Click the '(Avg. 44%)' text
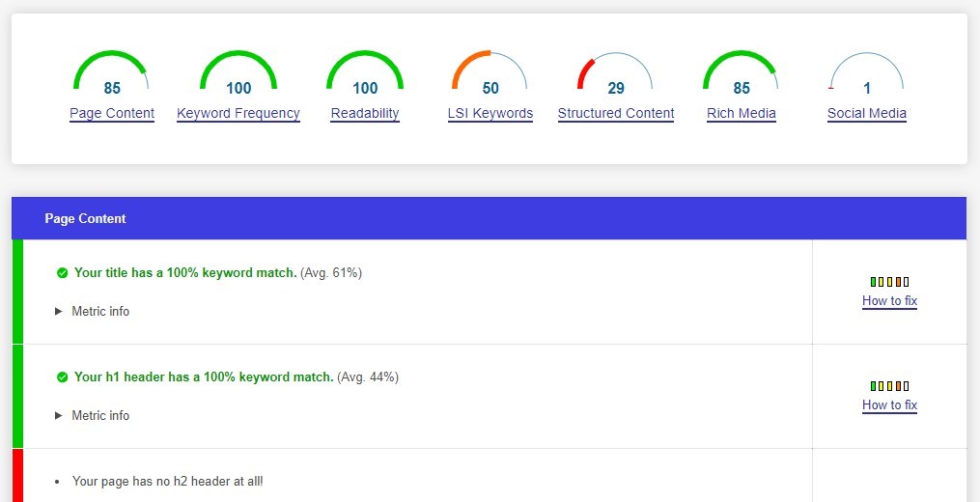Image resolution: width=980 pixels, height=502 pixels. pos(368,377)
